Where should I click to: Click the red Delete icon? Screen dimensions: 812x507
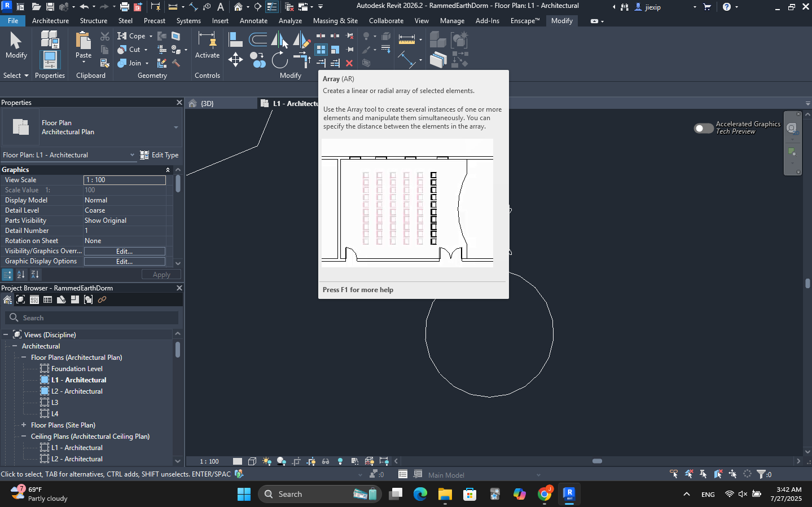click(x=349, y=63)
